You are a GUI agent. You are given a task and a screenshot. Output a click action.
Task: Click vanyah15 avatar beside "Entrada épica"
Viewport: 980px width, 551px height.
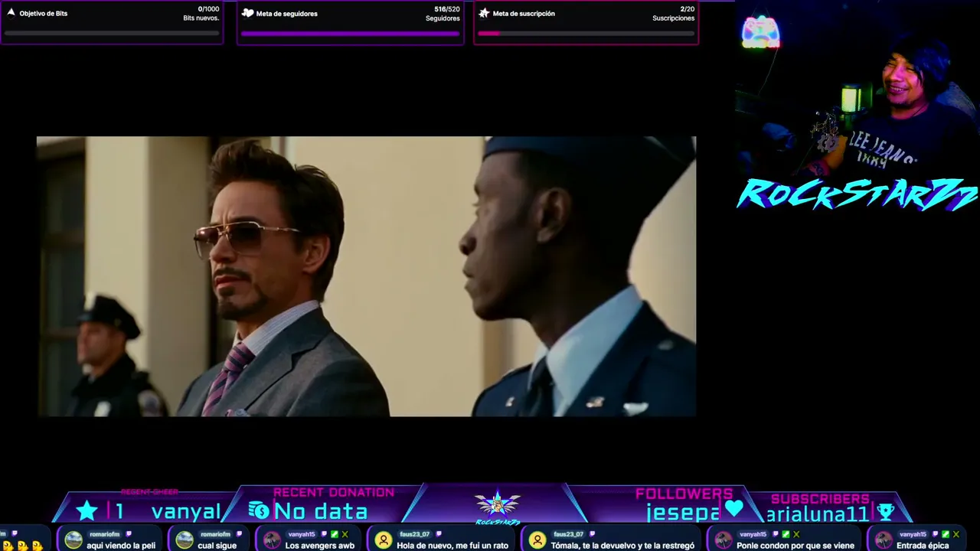point(884,540)
